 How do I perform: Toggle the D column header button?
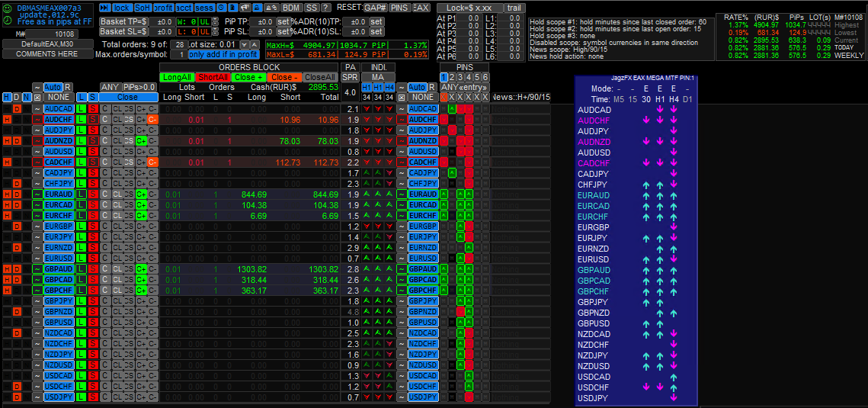pyautogui.click(x=18, y=97)
